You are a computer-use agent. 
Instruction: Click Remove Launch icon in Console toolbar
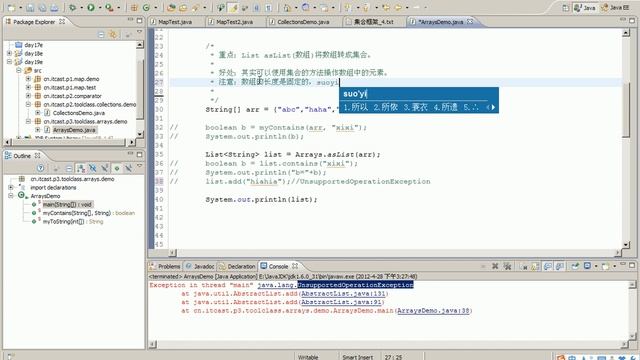click(495, 266)
